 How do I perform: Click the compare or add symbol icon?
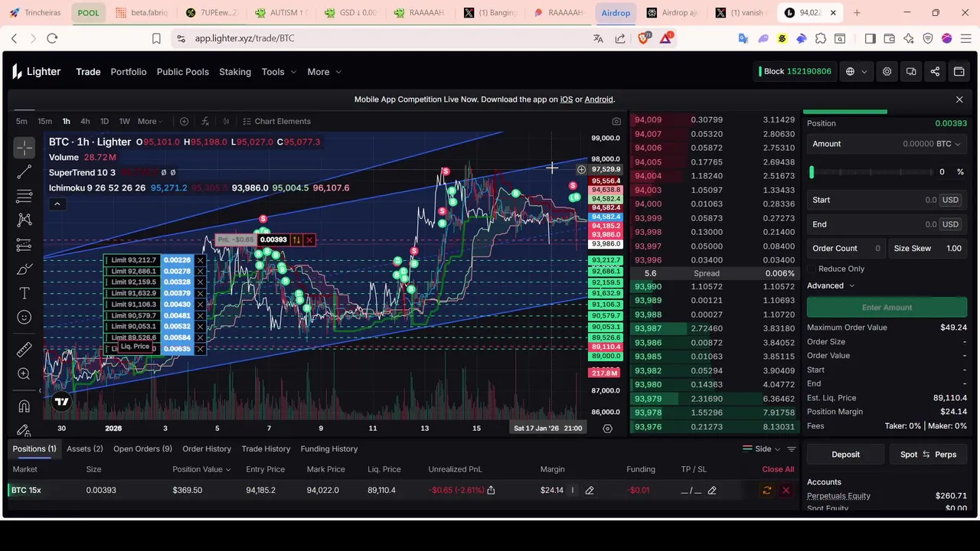[x=184, y=121]
